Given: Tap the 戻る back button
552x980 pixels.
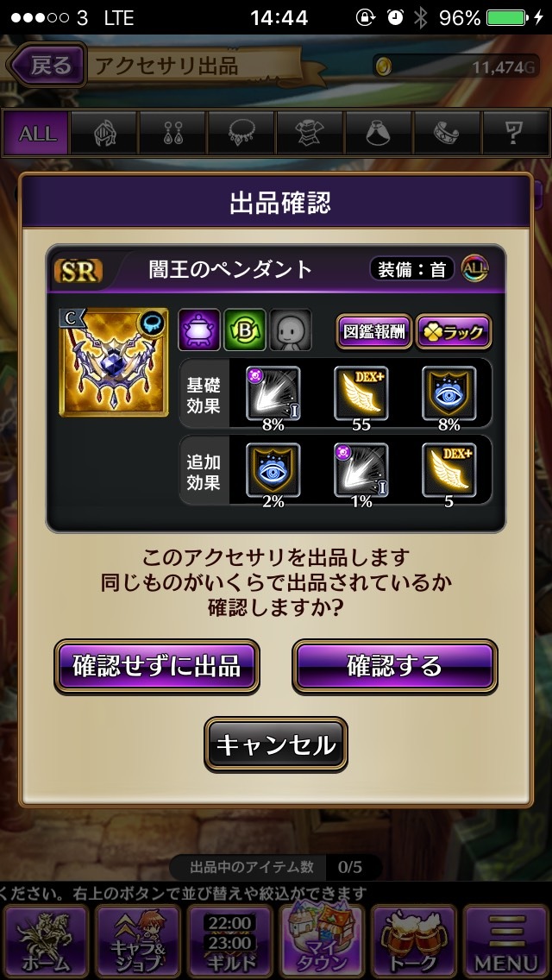Looking at the screenshot, I should click(x=47, y=65).
